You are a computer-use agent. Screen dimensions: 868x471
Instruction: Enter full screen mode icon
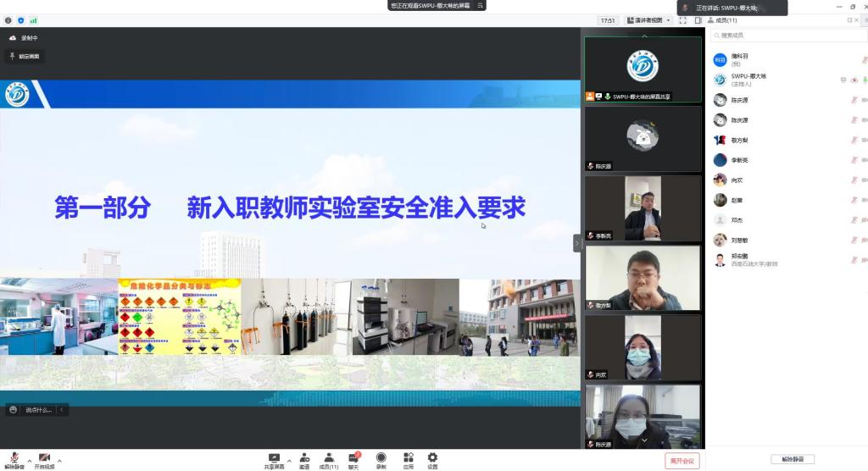click(682, 20)
